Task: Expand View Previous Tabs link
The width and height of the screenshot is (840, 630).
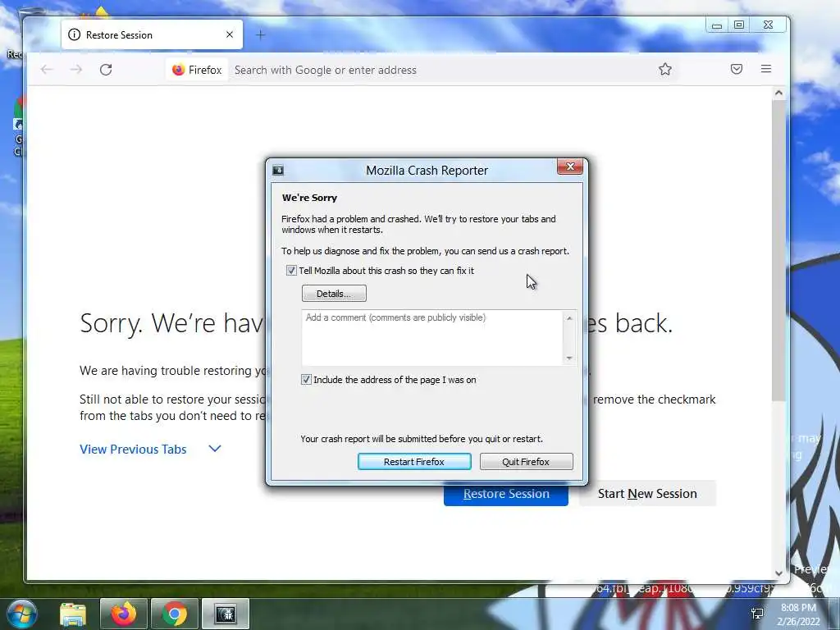Action: pos(133,449)
